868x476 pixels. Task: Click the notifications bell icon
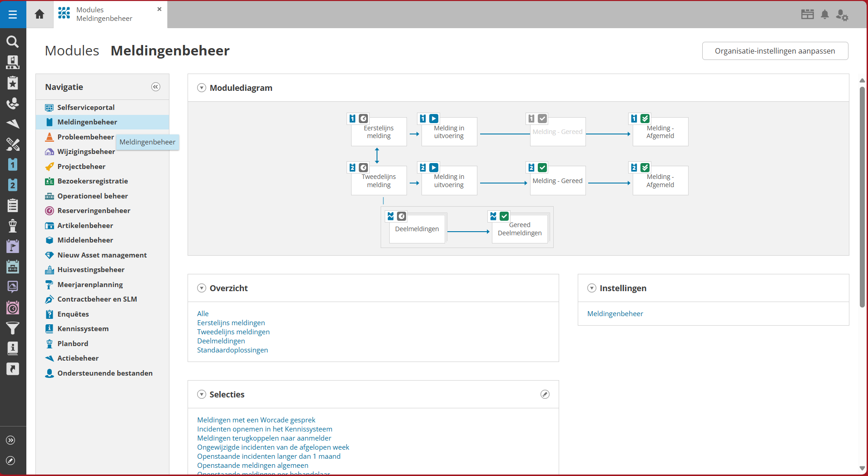point(825,15)
